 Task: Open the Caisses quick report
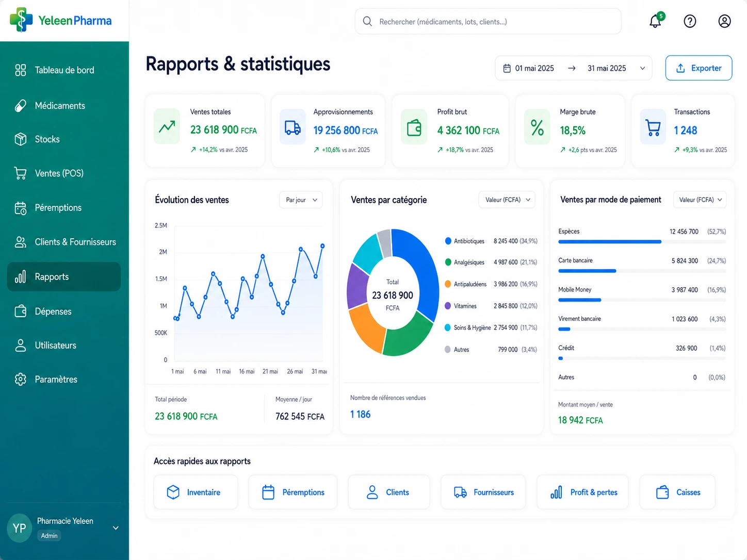(x=677, y=492)
